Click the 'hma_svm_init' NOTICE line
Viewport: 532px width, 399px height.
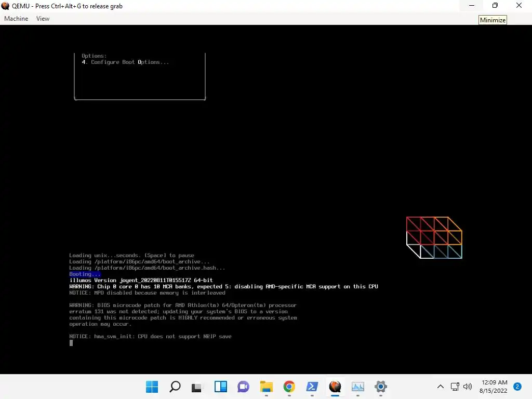[x=150, y=337]
